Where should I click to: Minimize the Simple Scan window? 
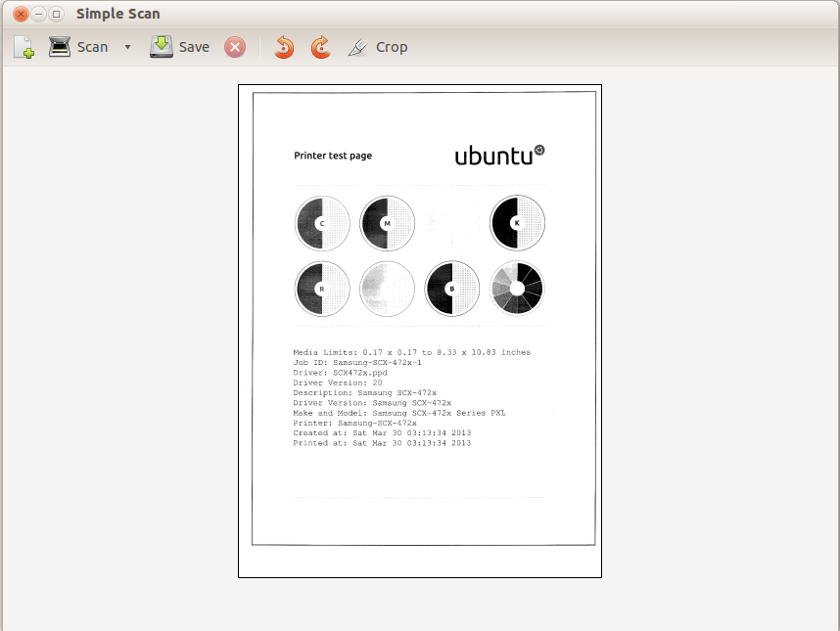(38, 14)
